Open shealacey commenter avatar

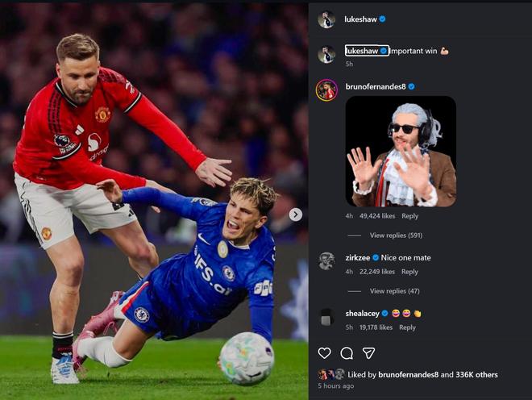[x=326, y=317]
